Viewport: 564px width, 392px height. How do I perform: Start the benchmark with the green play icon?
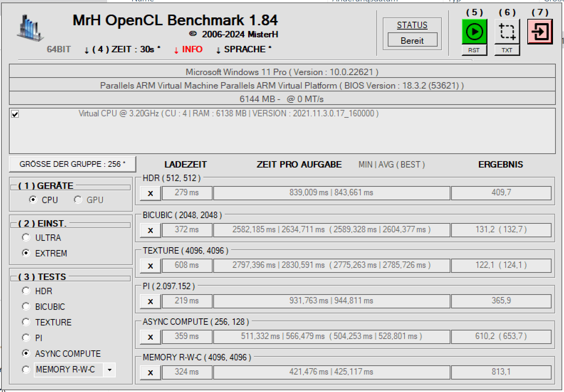pyautogui.click(x=474, y=32)
